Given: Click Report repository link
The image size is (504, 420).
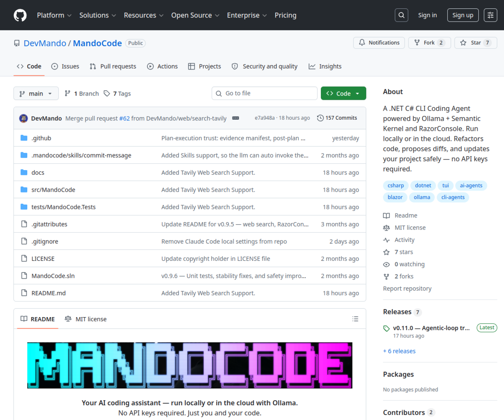Looking at the screenshot, I should (x=407, y=288).
